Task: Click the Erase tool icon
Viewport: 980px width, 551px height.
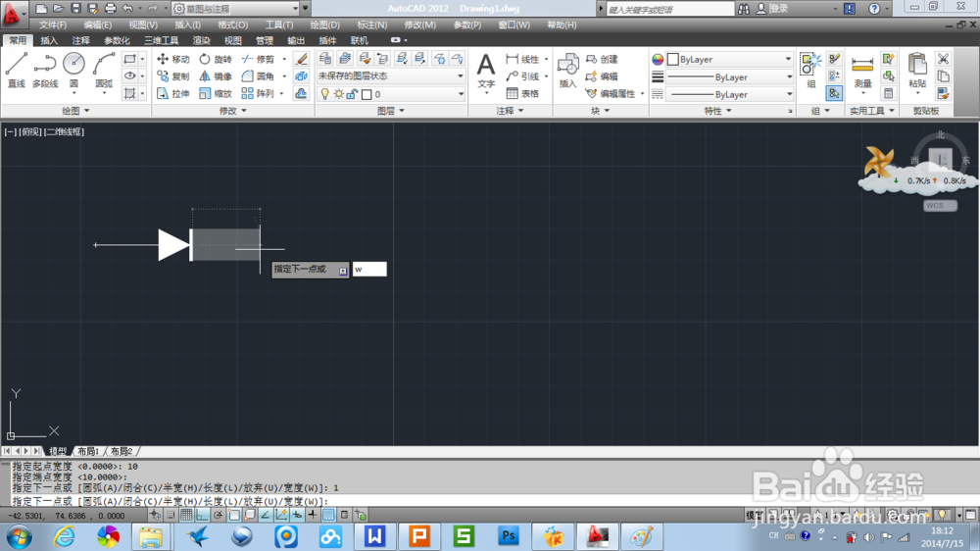Action: coord(301,59)
